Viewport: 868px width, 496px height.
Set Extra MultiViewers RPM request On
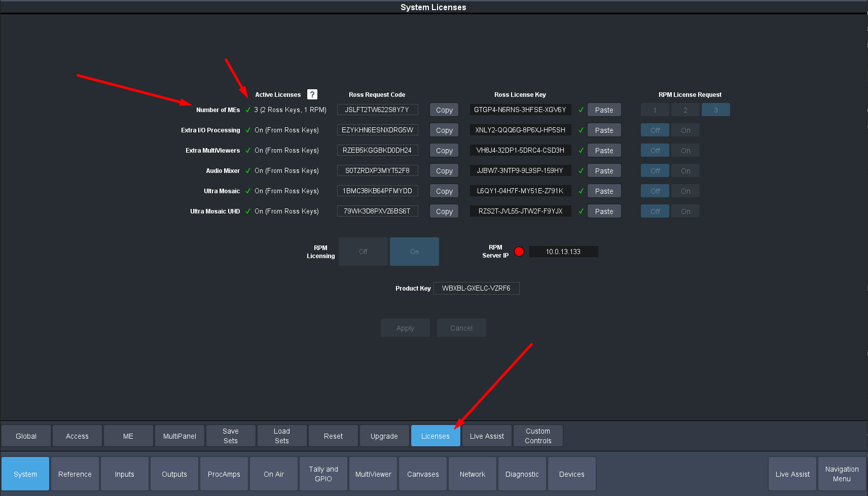pyautogui.click(x=685, y=150)
